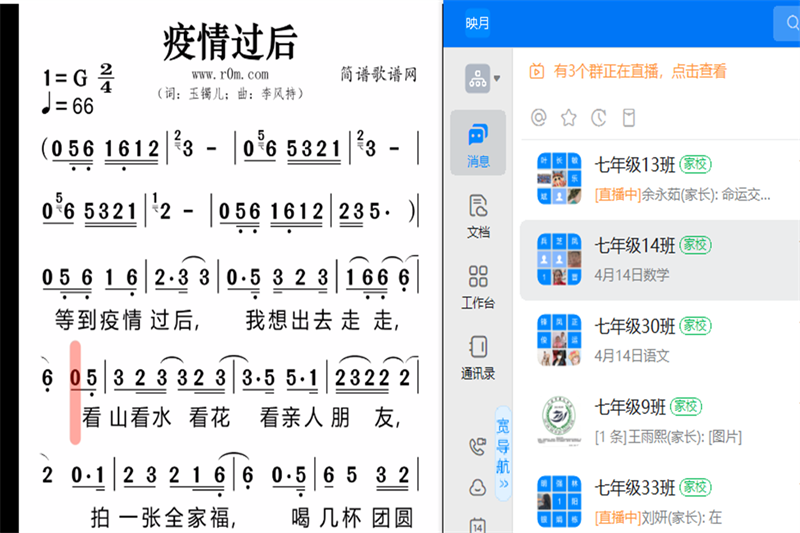Viewport: 800px width, 533px height.
Task: Expand the 宽导航 wide navigation panel
Action: point(504,448)
